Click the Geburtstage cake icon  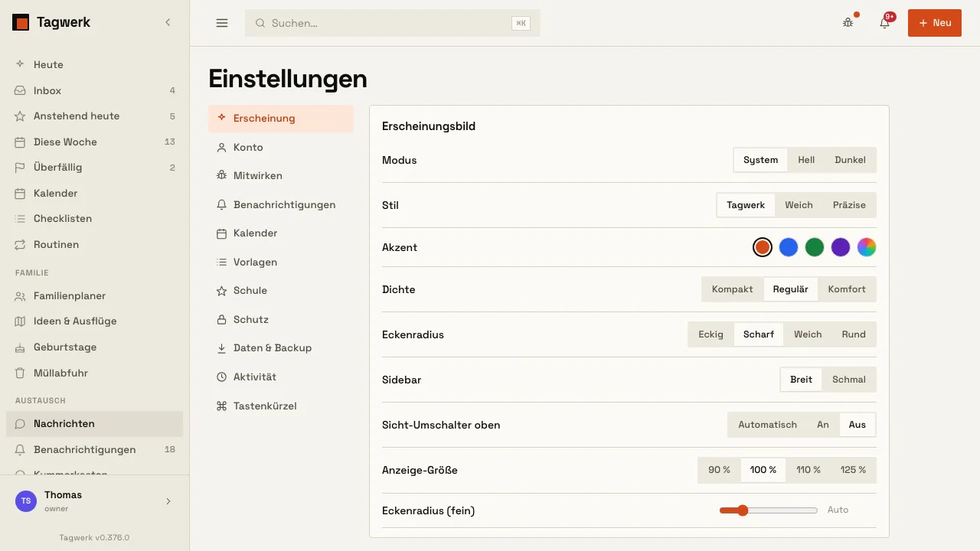[x=20, y=347]
